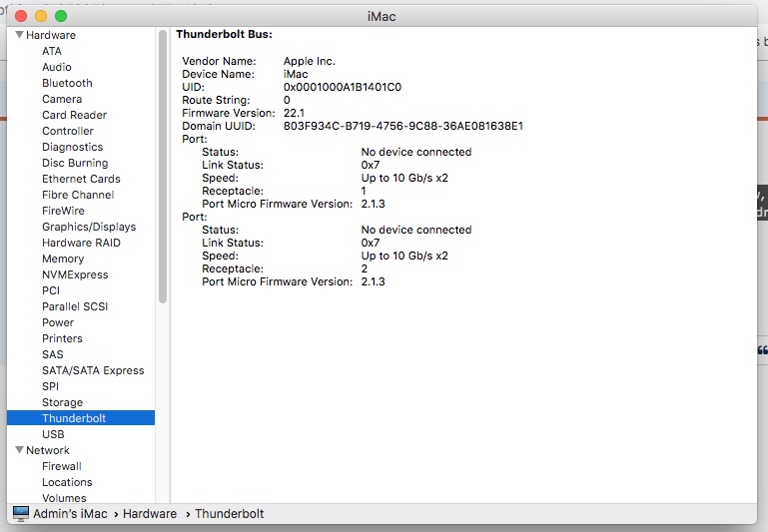The height and width of the screenshot is (532, 768).
Task: Click the Domain UUID value
Action: [x=403, y=126]
